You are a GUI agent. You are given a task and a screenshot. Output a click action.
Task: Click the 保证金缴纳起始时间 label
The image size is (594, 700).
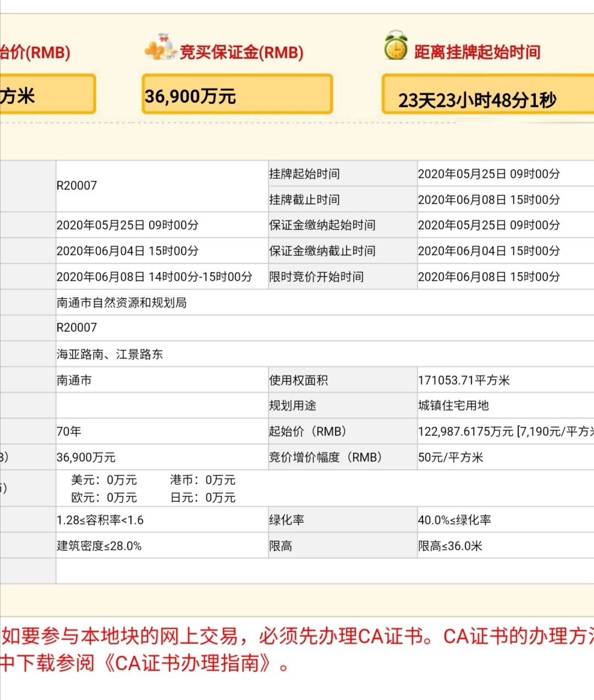[322, 225]
